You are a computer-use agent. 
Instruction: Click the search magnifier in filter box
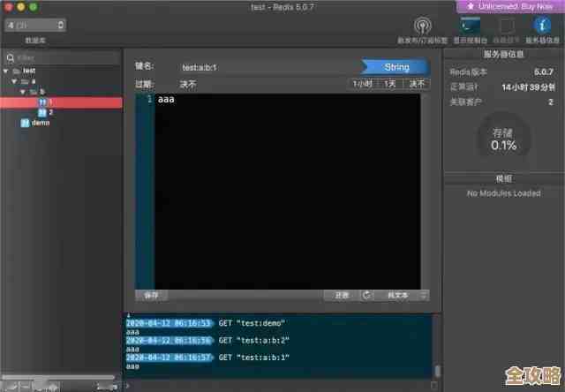[x=11, y=57]
